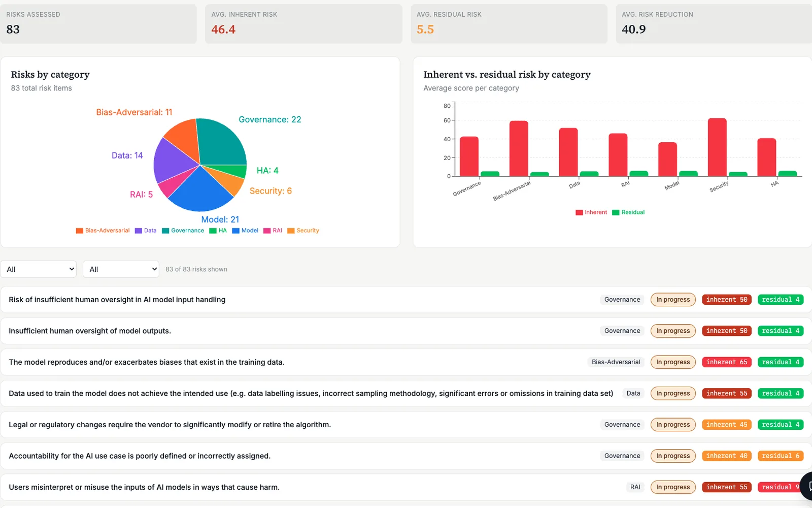The width and height of the screenshot is (812, 508).
Task: Toggle Model legend entry under pie chart
Action: coord(245,231)
